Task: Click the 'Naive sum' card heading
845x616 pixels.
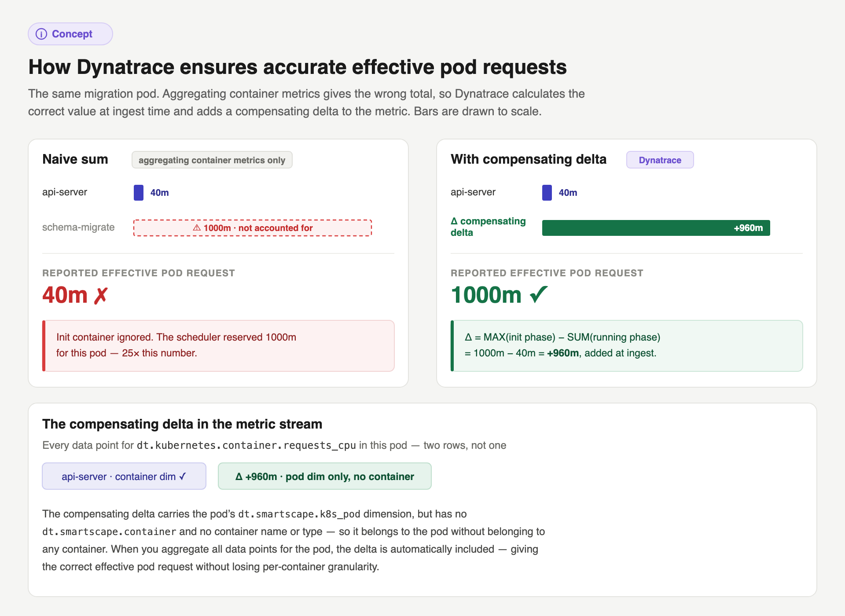Action: click(x=75, y=159)
